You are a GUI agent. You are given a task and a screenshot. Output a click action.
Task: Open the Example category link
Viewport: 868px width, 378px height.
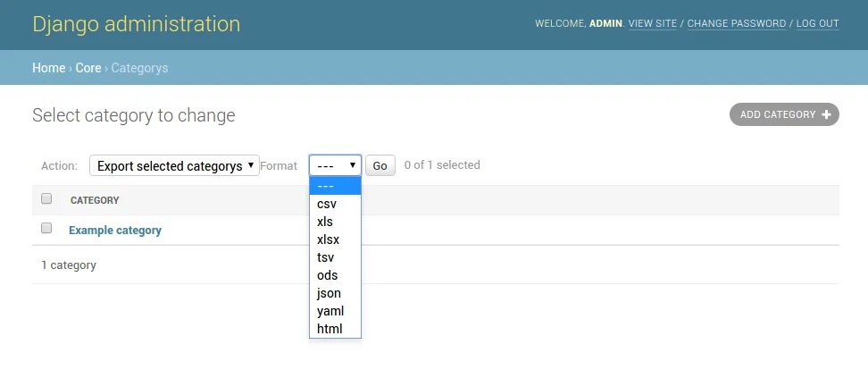[115, 230]
